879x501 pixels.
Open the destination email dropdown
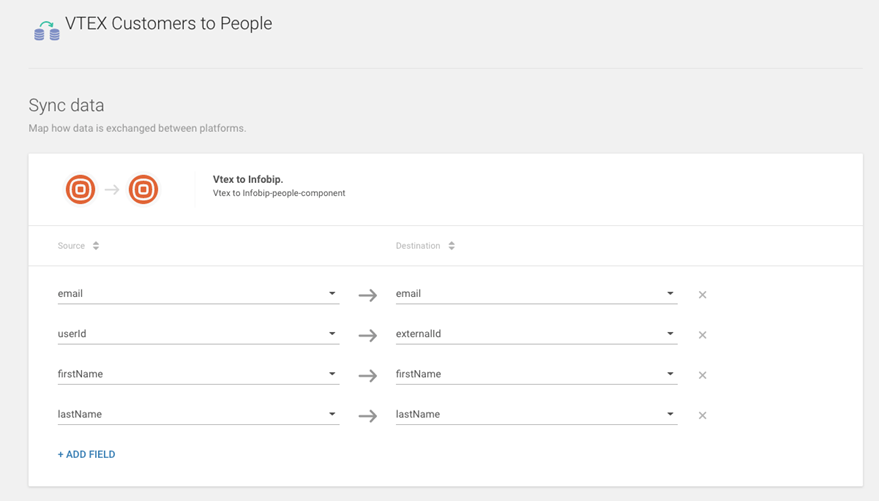pos(670,294)
